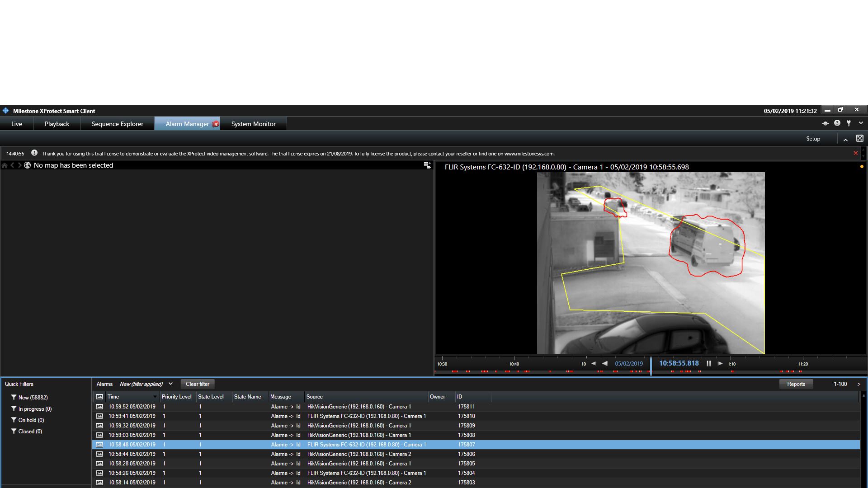Click the timeline date 05/02/2019
The image size is (868, 488).
[629, 364]
